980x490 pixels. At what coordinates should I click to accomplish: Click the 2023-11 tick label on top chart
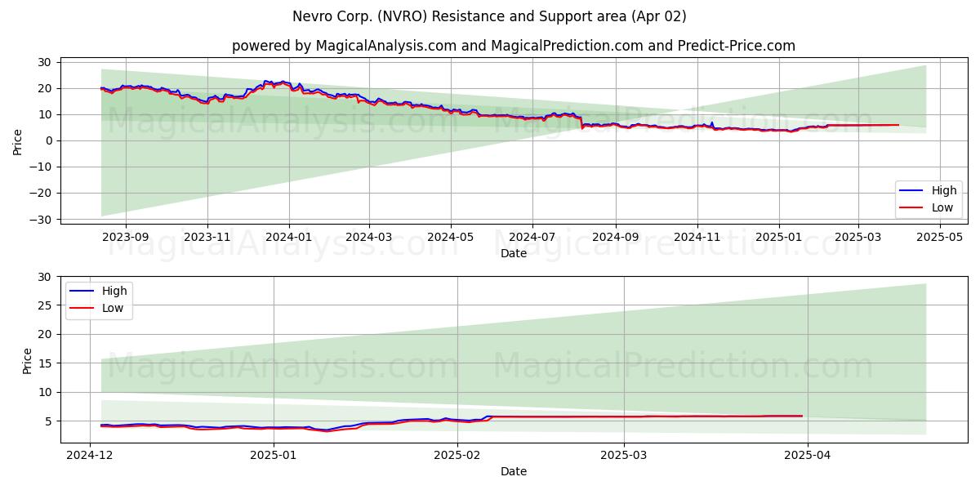[207, 238]
